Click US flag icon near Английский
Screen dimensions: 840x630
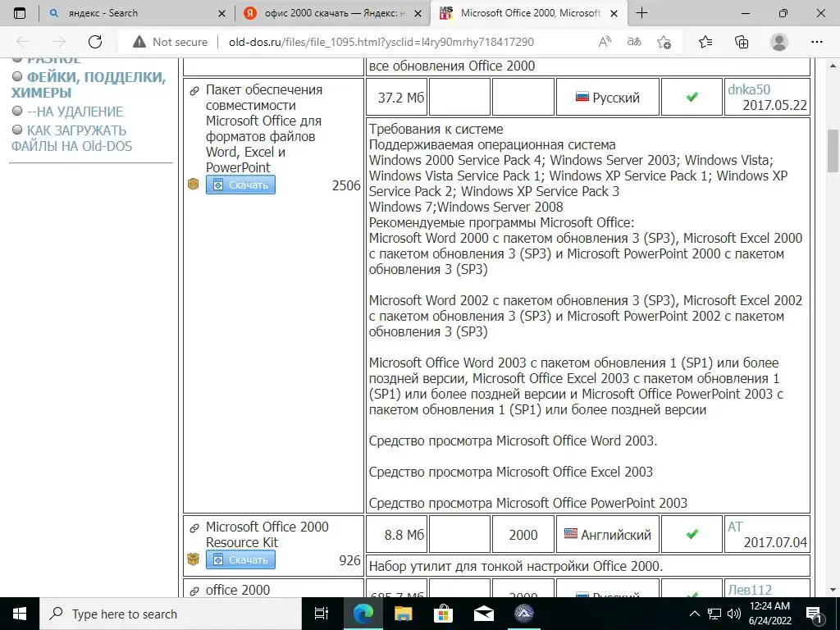point(571,534)
